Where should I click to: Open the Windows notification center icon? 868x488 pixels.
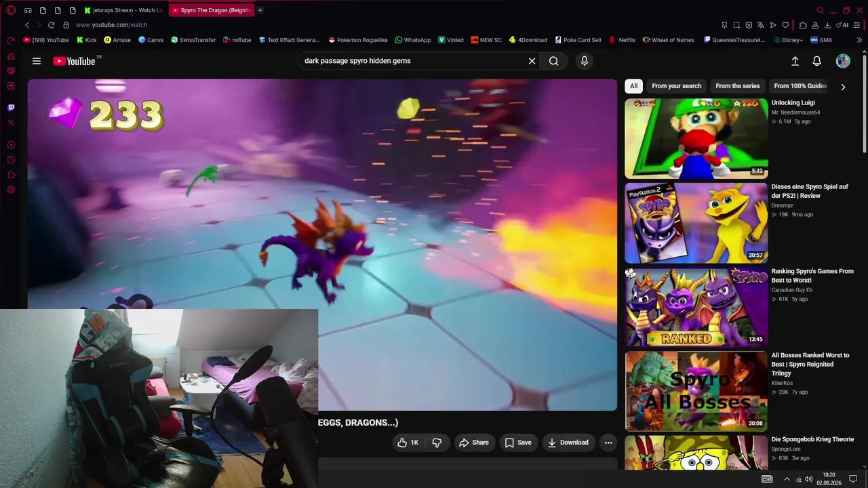[853, 479]
